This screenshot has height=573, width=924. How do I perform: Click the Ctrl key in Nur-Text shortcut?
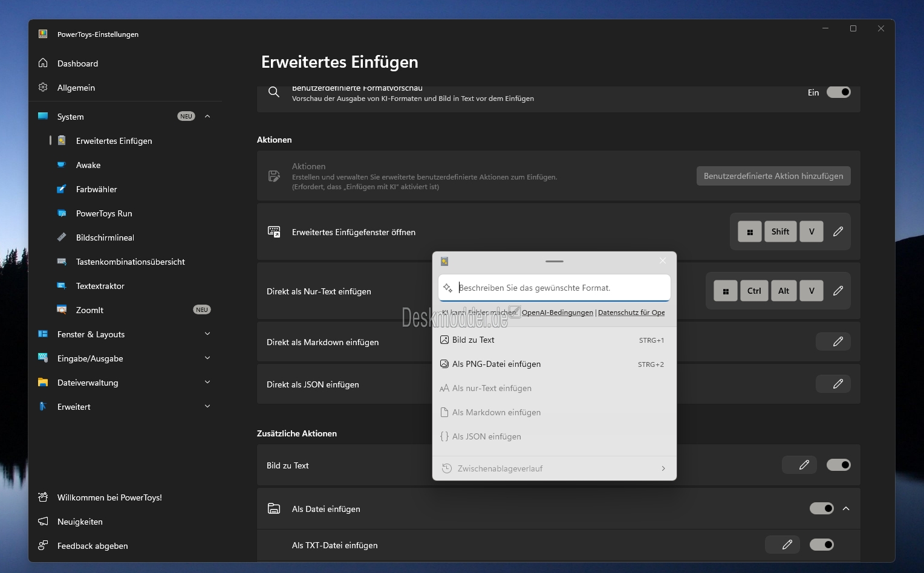pyautogui.click(x=754, y=291)
